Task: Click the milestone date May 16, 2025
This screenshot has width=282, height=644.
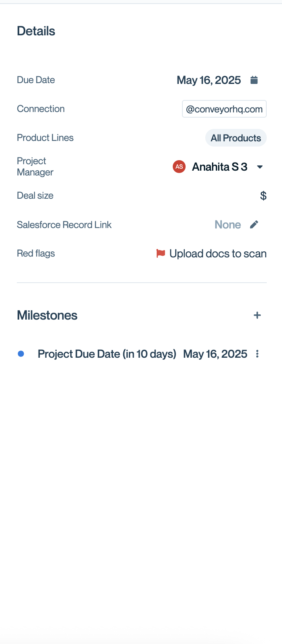Action: (215, 354)
